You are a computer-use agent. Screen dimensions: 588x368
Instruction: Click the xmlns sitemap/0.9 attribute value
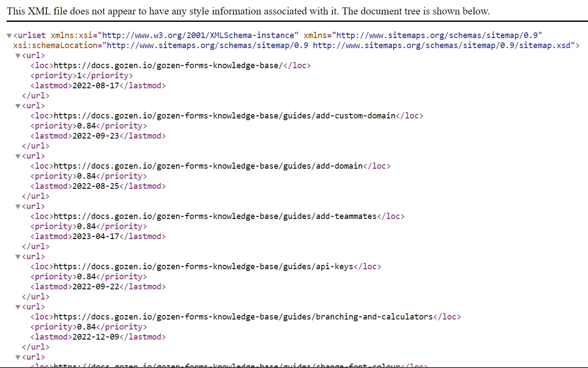click(437, 35)
